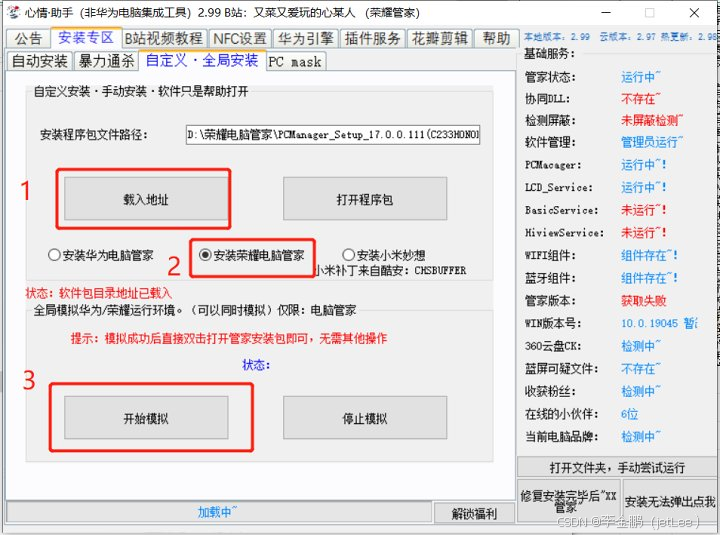Click 打开文件夹，手动尝试运行 button

coord(617,467)
